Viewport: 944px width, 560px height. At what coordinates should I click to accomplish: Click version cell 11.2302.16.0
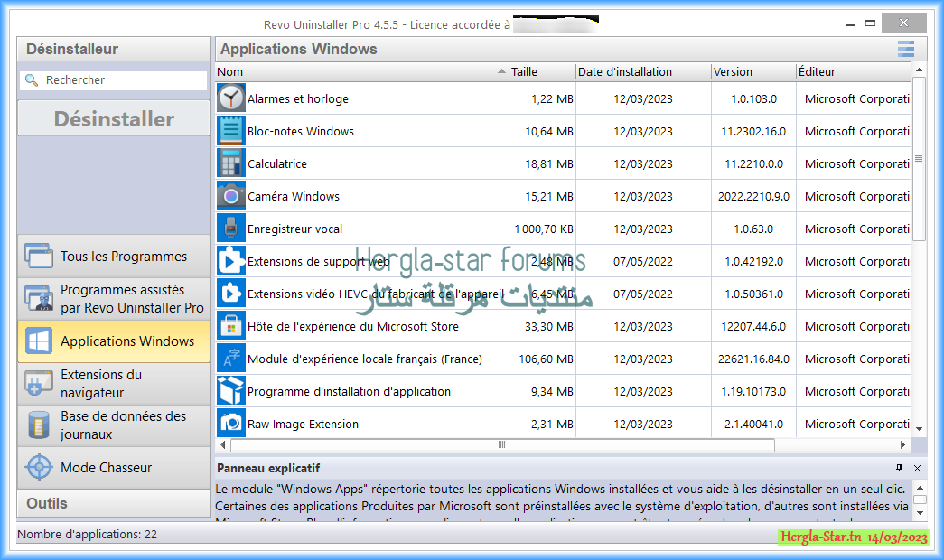(x=753, y=131)
